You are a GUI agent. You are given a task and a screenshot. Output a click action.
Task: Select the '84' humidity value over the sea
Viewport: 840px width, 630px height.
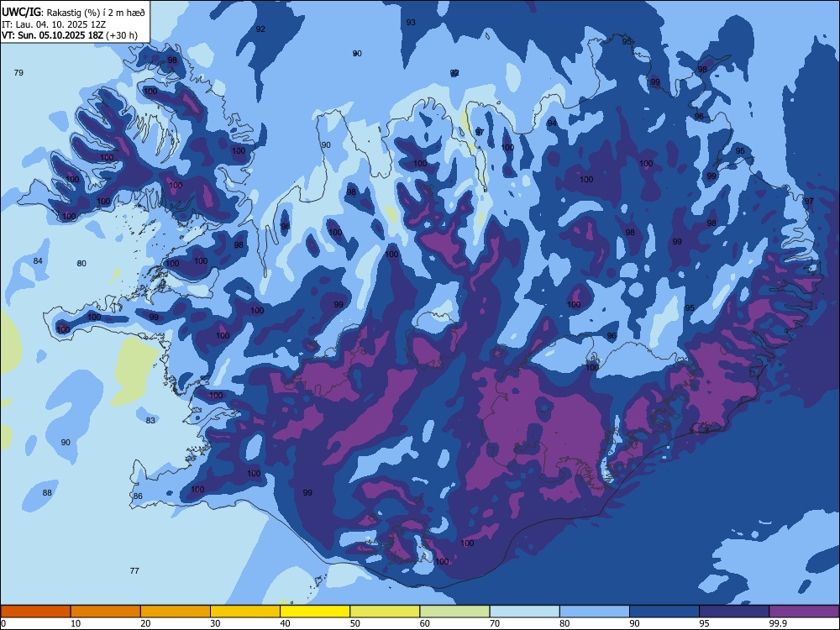tap(38, 261)
